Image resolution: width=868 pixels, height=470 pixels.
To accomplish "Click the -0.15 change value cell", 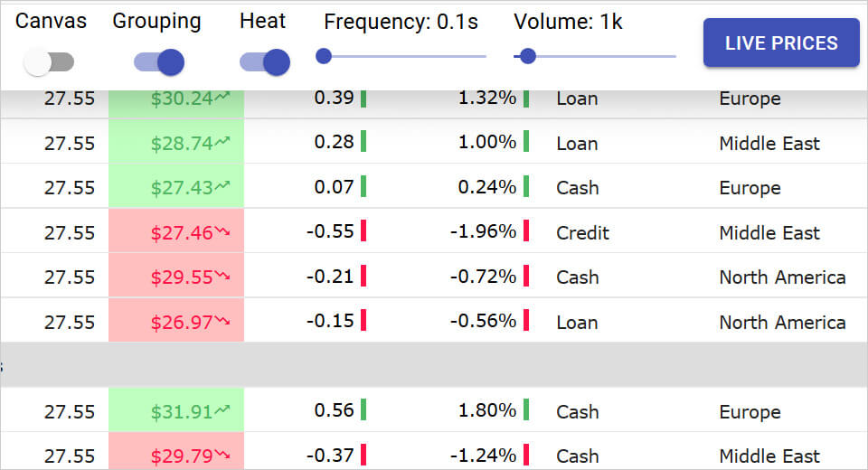I will point(330,322).
